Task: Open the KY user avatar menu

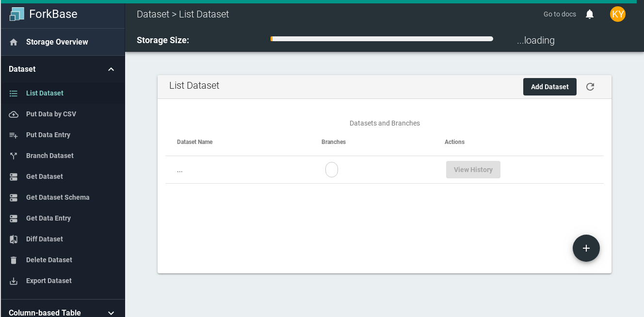Action: click(617, 14)
